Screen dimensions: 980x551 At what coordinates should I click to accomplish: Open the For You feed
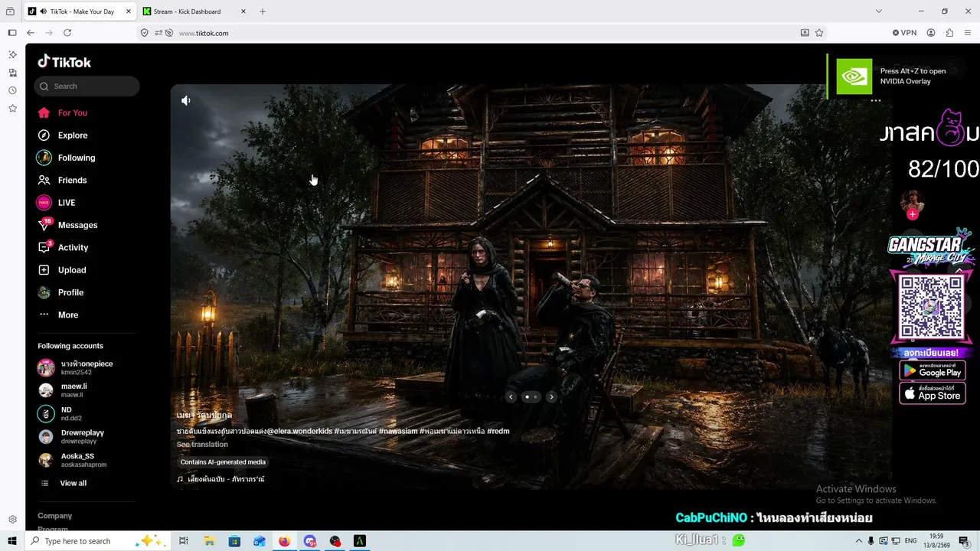click(x=62, y=112)
